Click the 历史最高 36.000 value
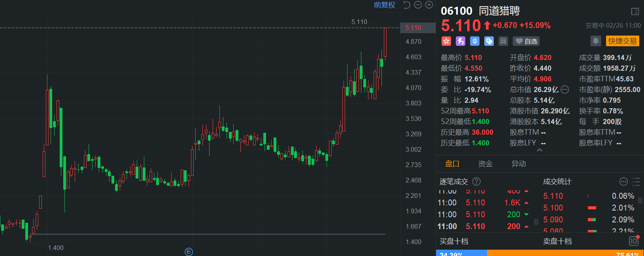 (482, 132)
